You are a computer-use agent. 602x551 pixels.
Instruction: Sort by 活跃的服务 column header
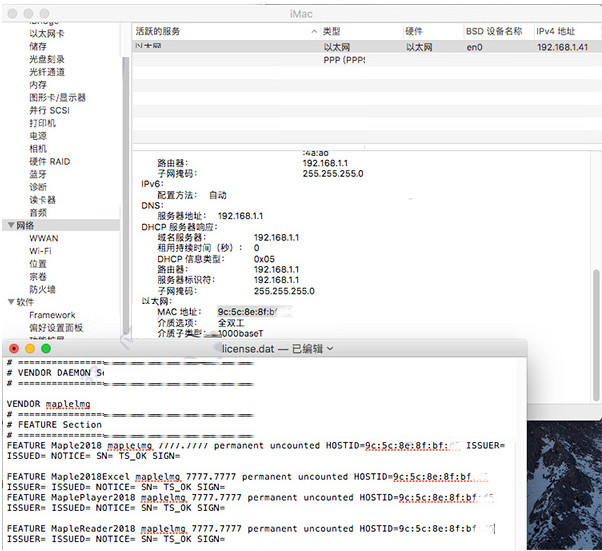(157, 31)
